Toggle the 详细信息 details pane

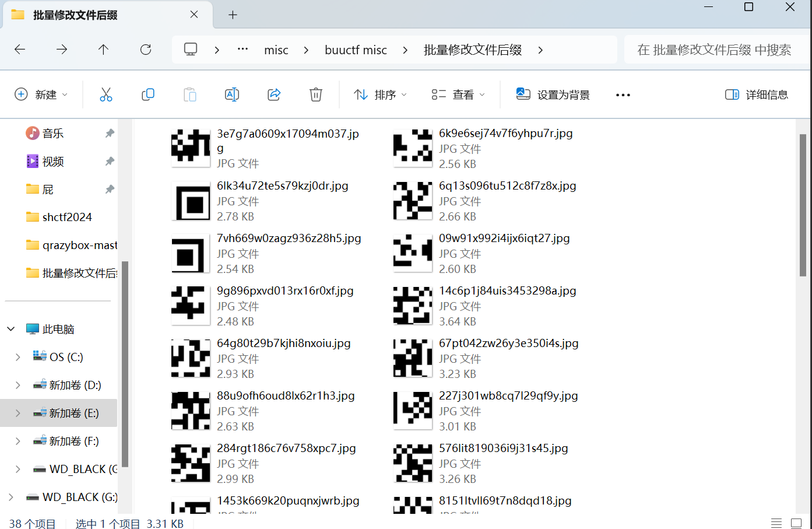(x=756, y=94)
